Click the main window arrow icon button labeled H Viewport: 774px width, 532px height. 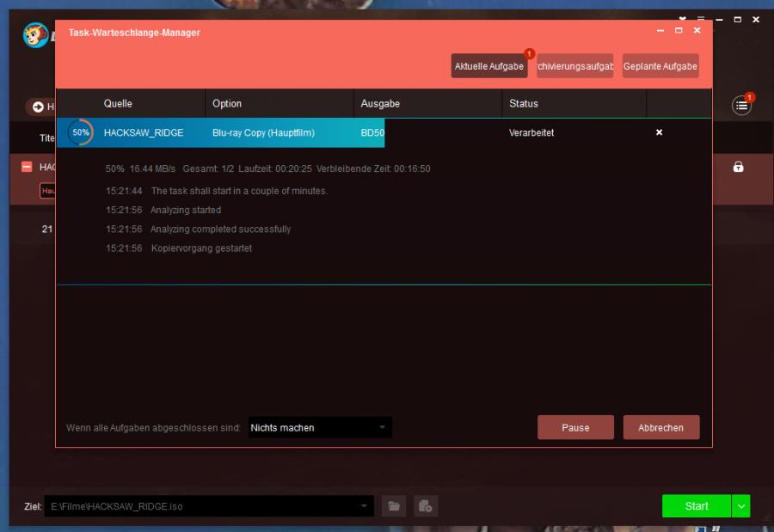[x=40, y=107]
